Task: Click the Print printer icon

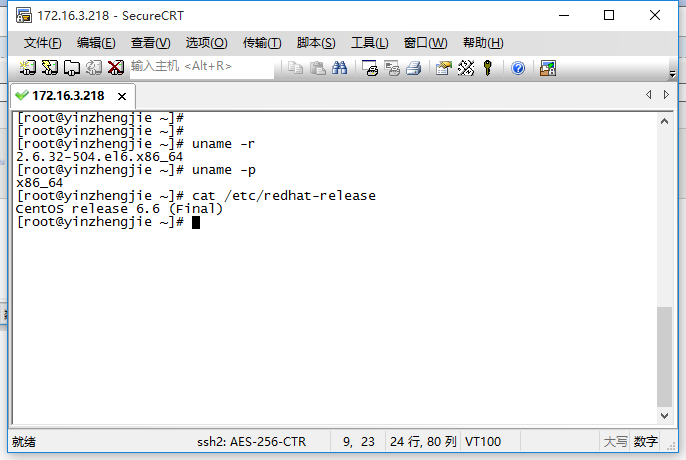Action: click(x=413, y=68)
